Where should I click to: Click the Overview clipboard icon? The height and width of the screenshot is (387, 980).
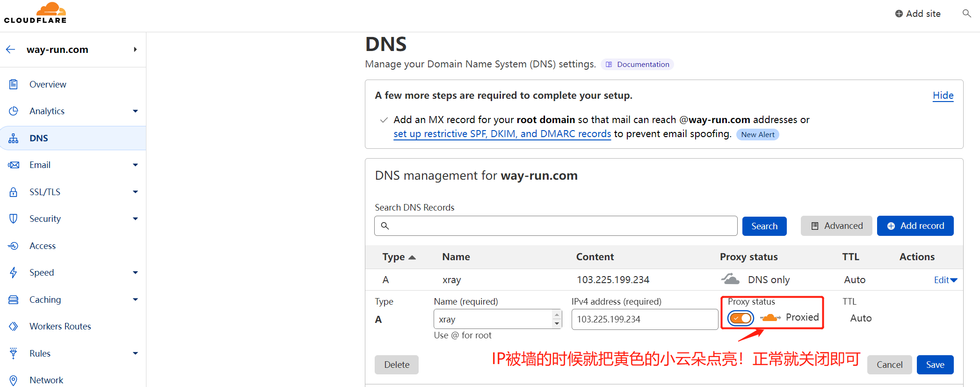point(14,84)
